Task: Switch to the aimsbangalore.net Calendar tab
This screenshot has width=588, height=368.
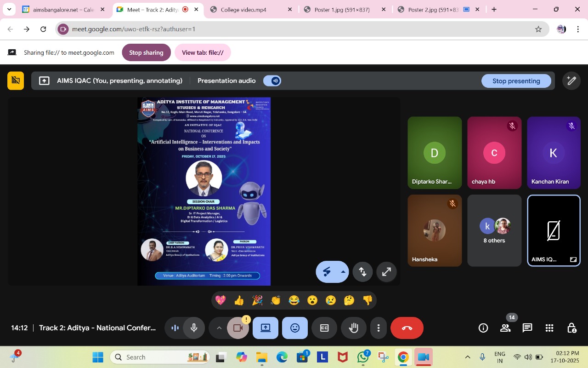Action: point(64,9)
